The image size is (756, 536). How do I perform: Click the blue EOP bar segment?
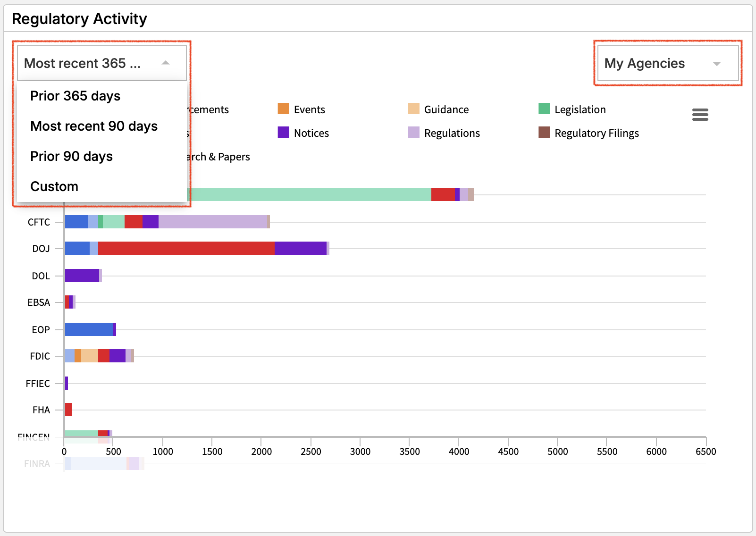pos(89,329)
